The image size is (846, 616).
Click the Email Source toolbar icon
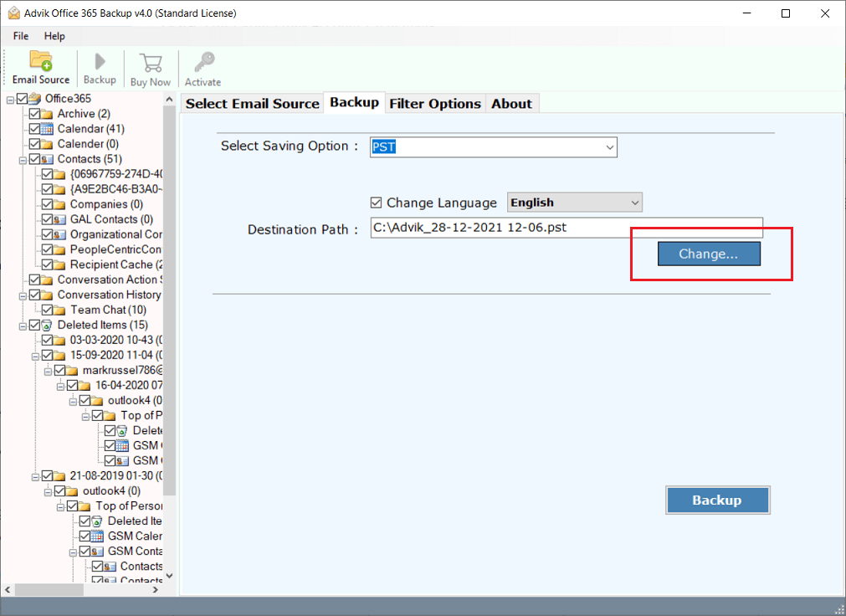40,61
